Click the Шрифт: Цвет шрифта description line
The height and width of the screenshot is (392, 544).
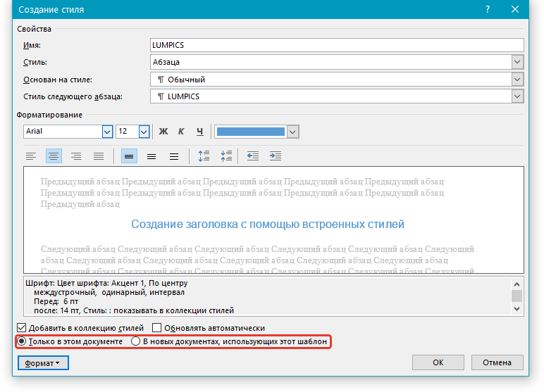106,283
